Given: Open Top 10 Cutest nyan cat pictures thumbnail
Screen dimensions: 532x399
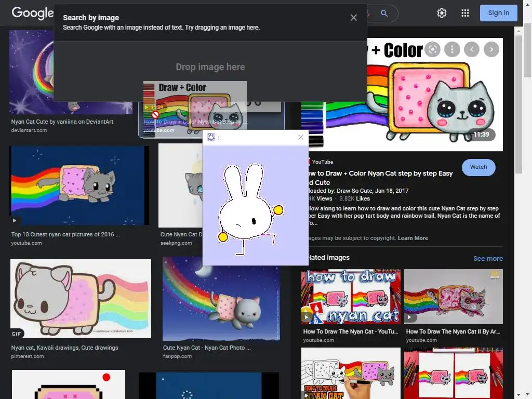Looking at the screenshot, I should [x=79, y=185].
